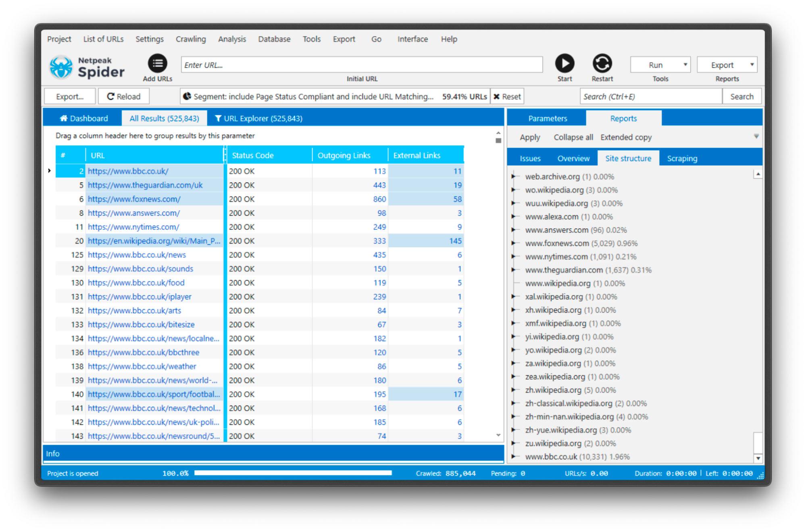Switch to the Scraping tab
This screenshot has height=532, width=806.
coord(682,158)
